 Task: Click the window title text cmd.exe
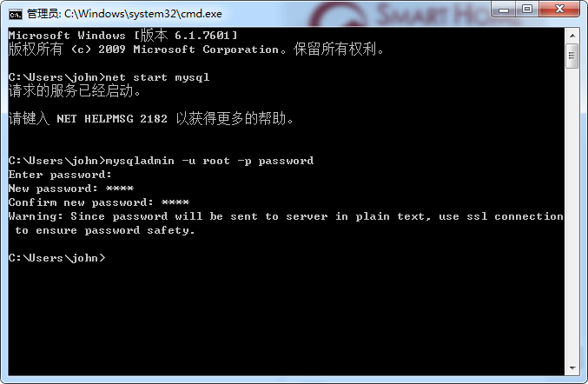[124, 14]
